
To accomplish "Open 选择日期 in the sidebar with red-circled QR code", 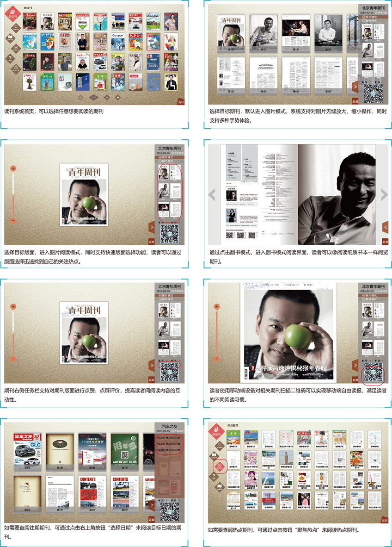I will coord(382,291).
